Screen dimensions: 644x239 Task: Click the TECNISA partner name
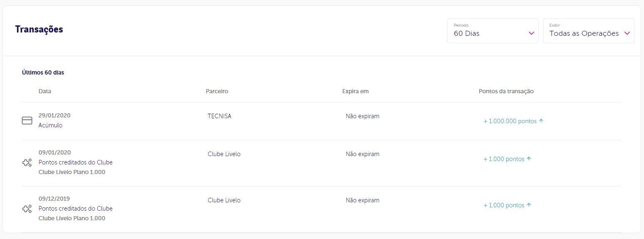point(220,117)
